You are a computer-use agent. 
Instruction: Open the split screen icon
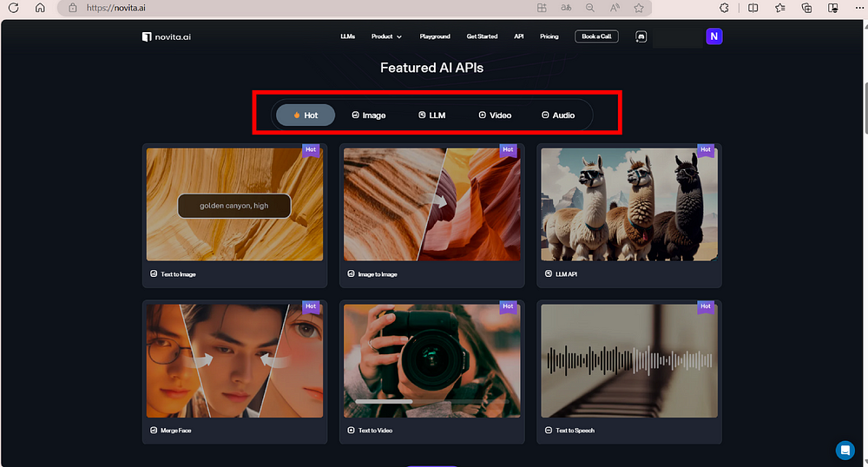pos(753,8)
